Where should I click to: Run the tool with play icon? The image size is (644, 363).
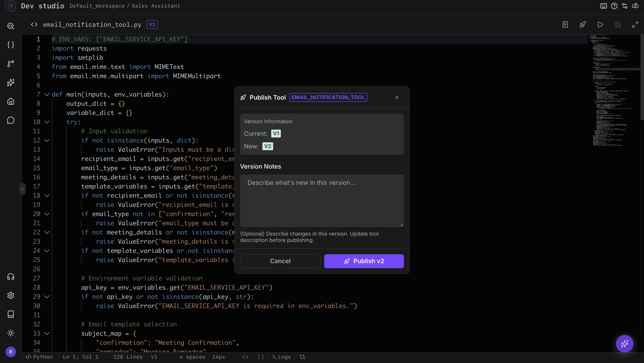click(600, 25)
